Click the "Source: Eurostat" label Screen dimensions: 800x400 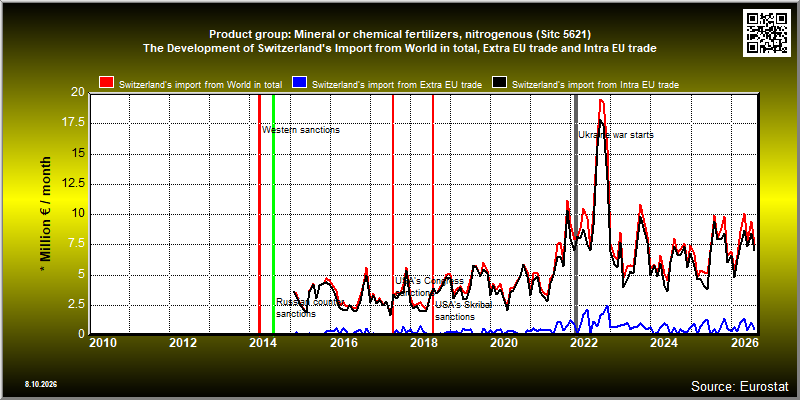740,386
